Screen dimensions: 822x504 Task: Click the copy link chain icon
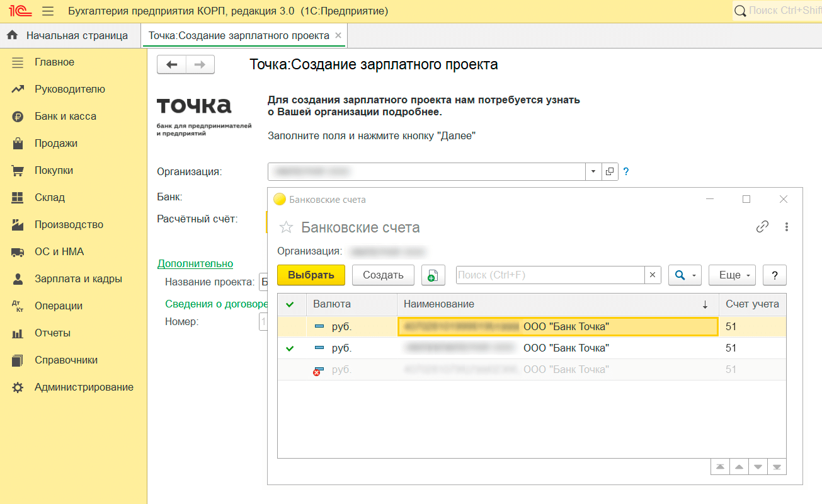pos(762,227)
